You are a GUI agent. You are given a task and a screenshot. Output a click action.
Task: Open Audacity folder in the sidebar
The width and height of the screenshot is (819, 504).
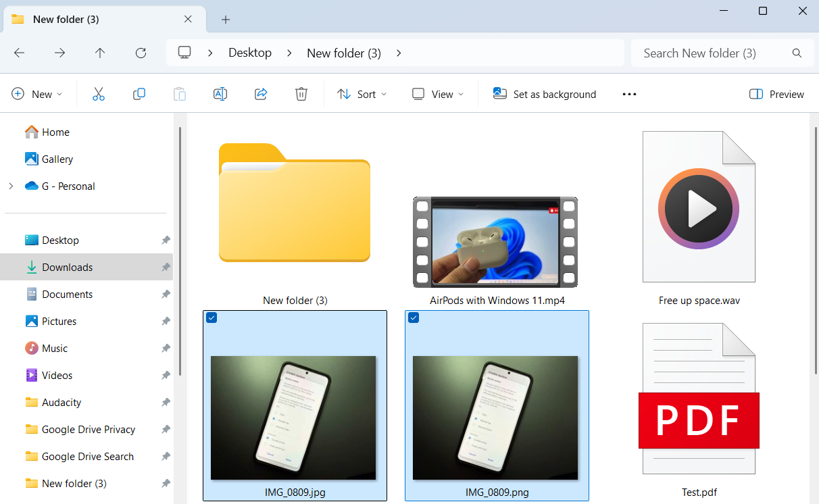pos(53,402)
